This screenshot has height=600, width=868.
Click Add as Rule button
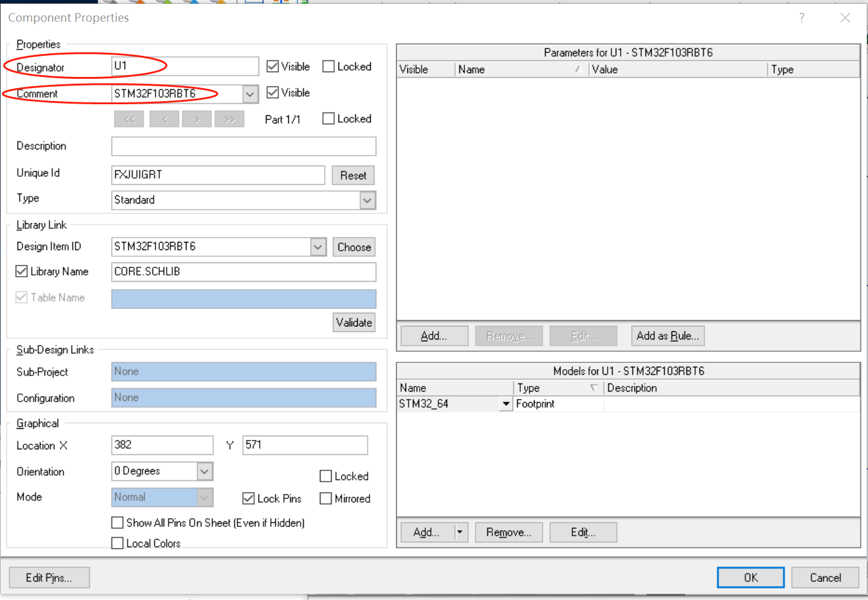point(668,336)
